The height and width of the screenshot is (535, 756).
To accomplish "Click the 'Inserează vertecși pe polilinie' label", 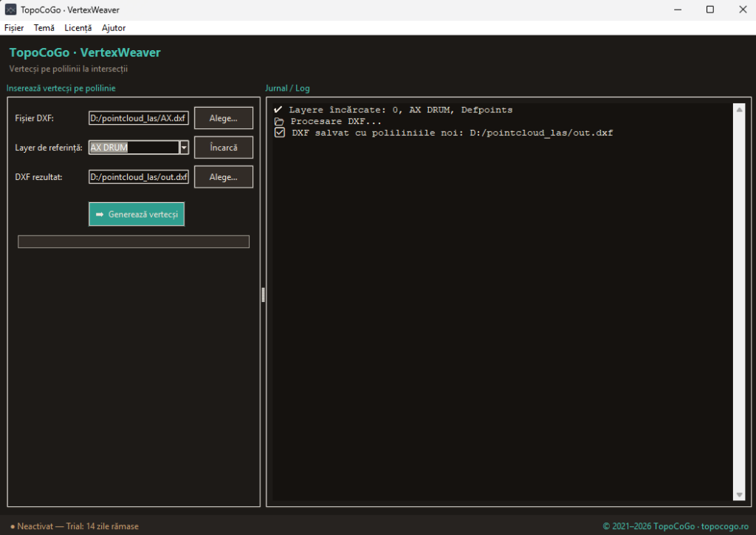I will (x=61, y=89).
